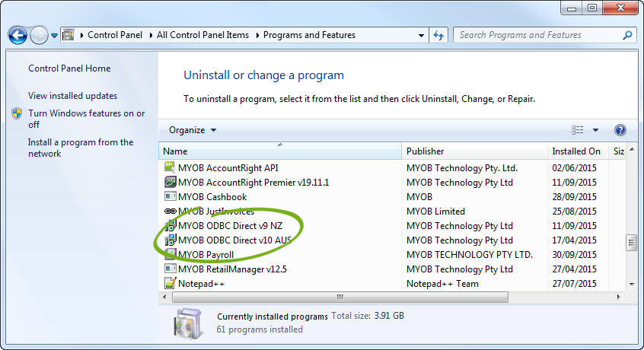
Task: Open Install a program from the network
Action: pos(81,148)
